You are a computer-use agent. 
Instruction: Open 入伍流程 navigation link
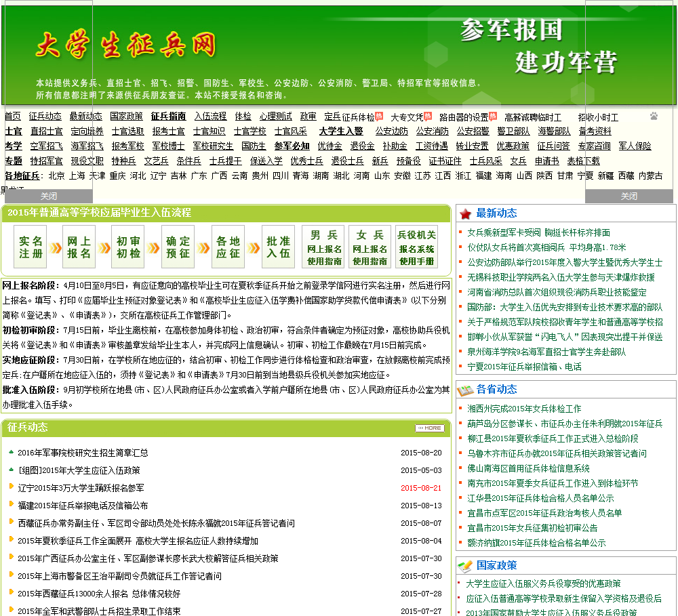click(210, 117)
